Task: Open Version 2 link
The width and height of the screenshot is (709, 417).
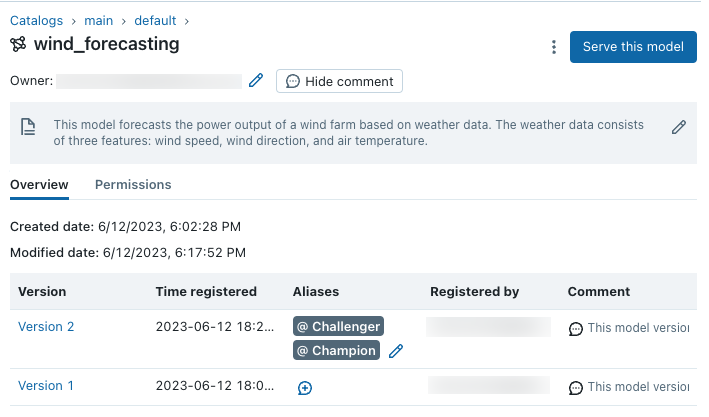Action: click(x=46, y=327)
